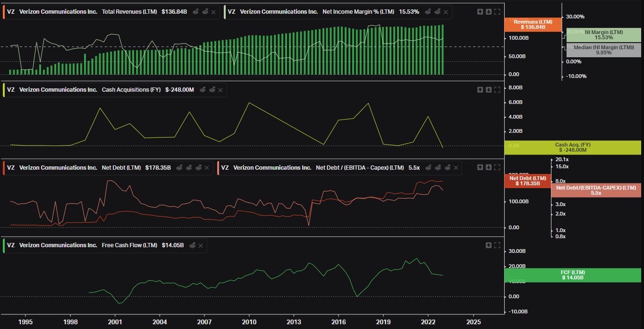This screenshot has width=644, height=329.
Task: Move Net Income Margin series to new pane
Action: point(428,12)
